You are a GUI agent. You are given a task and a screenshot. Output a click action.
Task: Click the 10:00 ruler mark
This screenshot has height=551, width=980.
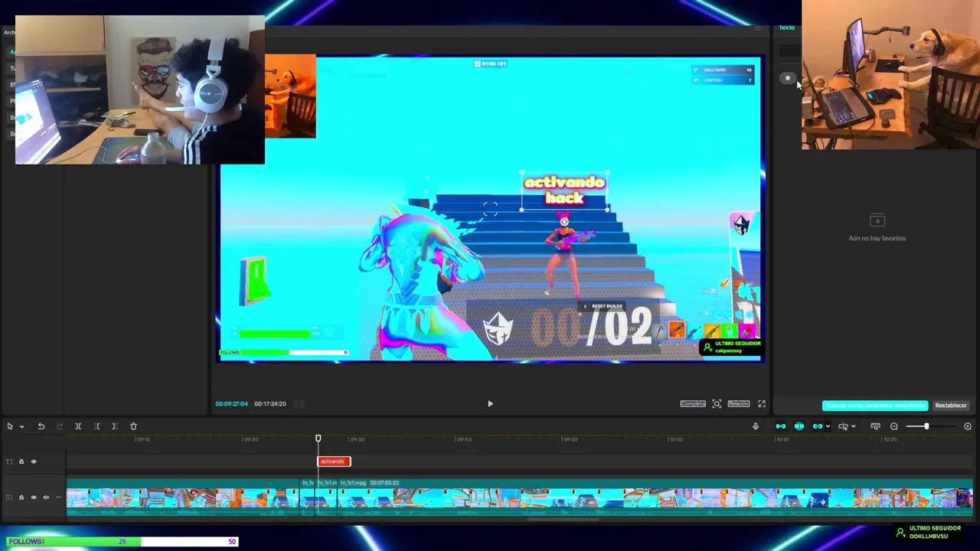click(x=676, y=439)
